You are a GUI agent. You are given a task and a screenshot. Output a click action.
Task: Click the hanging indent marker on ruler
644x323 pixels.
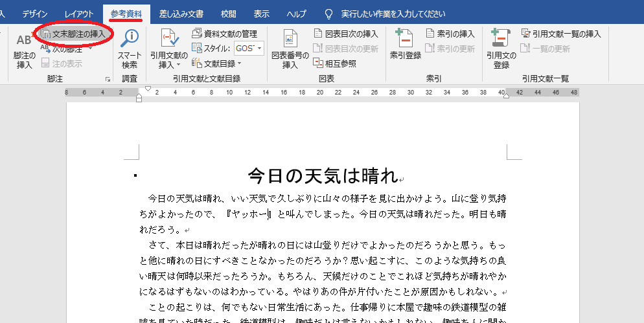pos(139,96)
